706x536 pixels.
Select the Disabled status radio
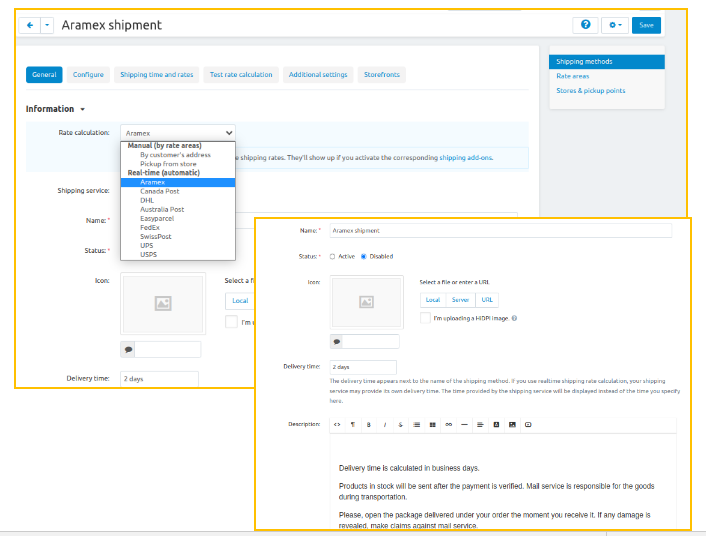tap(364, 257)
